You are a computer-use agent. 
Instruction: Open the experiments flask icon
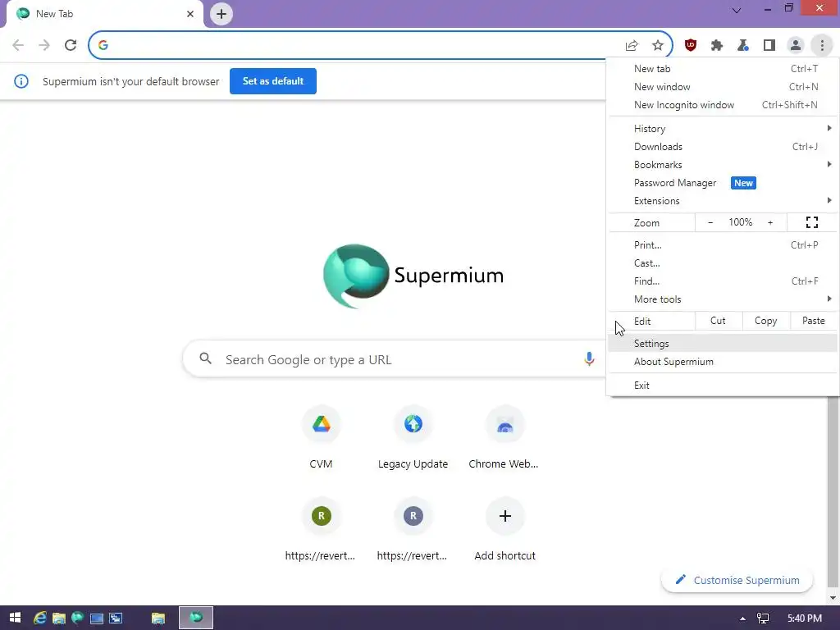click(743, 46)
